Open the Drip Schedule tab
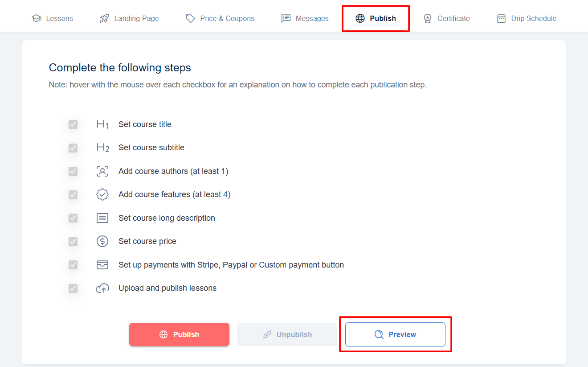Image resolution: width=588 pixels, height=367 pixels. (x=527, y=18)
